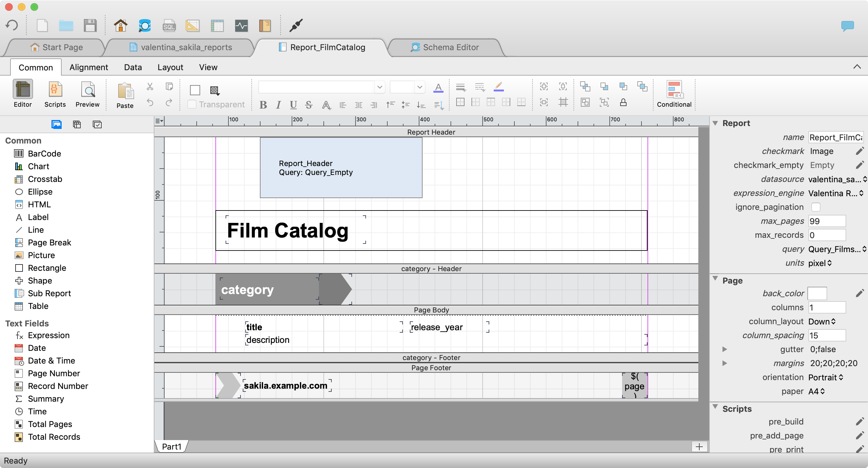
Task: Collapse the ribbon with chevron
Action: tap(857, 67)
